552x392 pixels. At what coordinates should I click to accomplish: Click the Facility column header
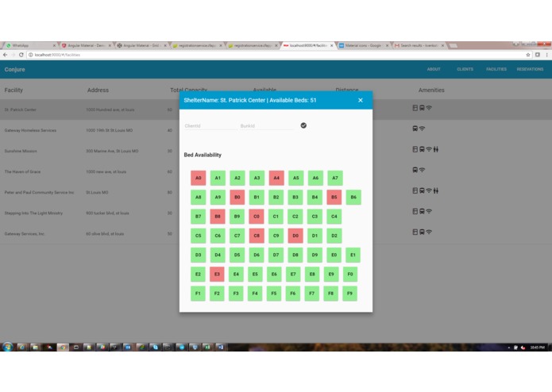(x=14, y=90)
